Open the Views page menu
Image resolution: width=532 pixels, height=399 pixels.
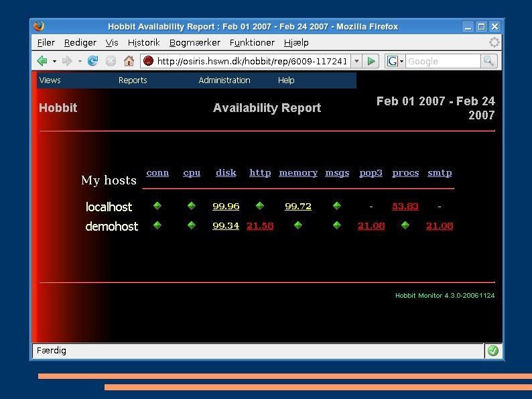pyautogui.click(x=50, y=80)
